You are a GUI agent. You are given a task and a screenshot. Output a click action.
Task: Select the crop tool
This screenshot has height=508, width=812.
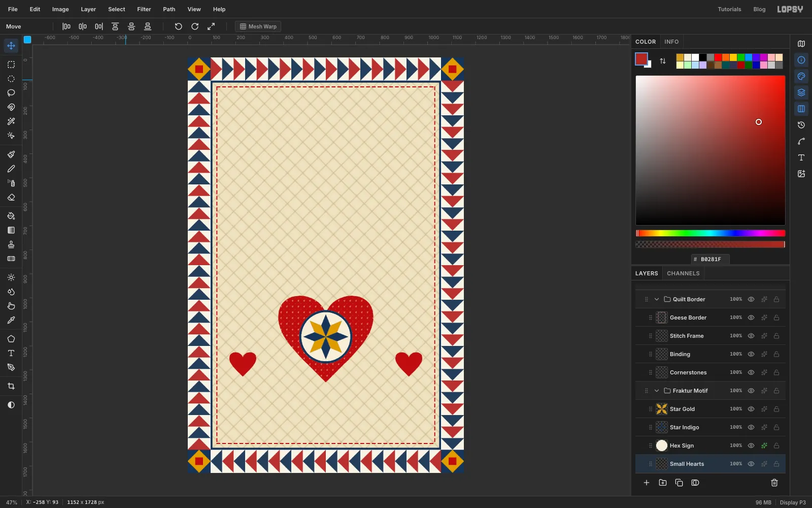point(11,386)
